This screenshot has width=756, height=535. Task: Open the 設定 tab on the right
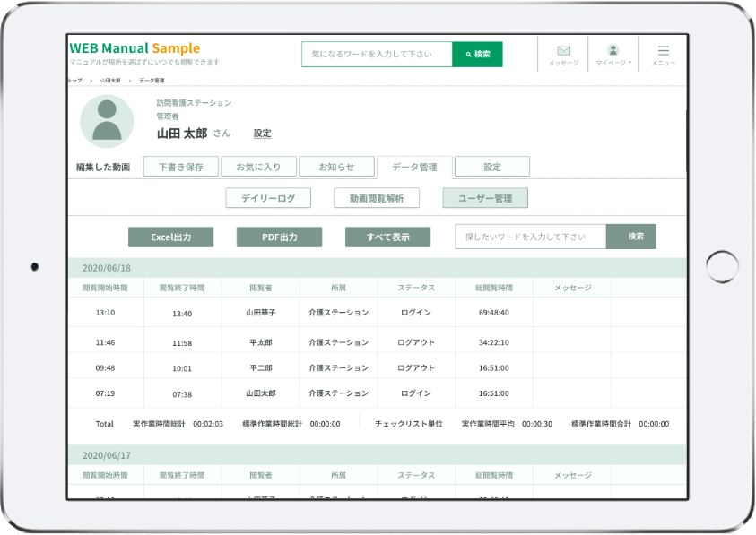492,167
